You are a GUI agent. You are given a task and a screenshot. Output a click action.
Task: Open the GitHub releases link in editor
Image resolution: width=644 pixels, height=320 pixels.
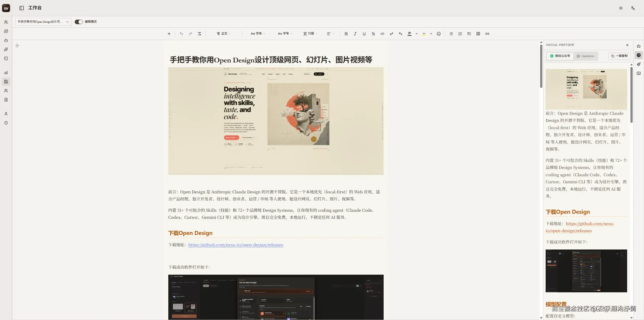click(x=236, y=245)
